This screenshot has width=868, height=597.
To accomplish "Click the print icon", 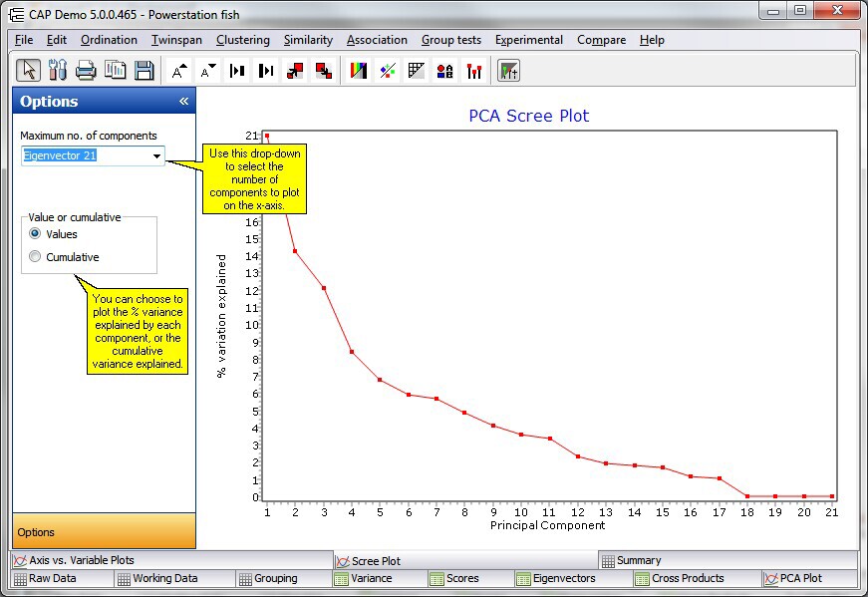I will pyautogui.click(x=86, y=71).
